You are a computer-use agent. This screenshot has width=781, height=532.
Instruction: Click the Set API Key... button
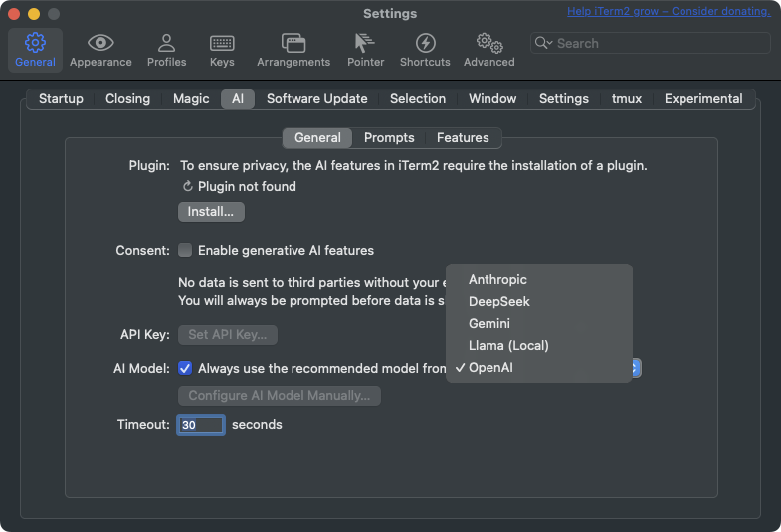[x=228, y=335]
